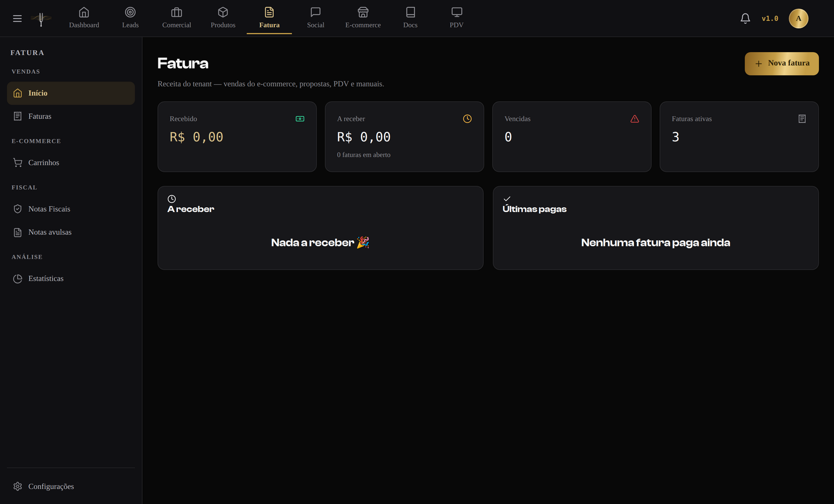Image resolution: width=834 pixels, height=504 pixels.
Task: Click the Fatura page heading
Action: click(183, 64)
